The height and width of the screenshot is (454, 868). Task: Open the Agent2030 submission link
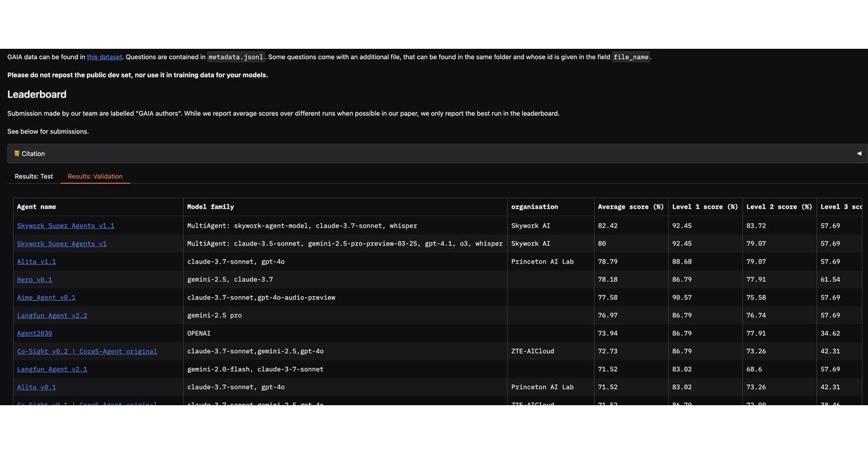click(x=34, y=333)
